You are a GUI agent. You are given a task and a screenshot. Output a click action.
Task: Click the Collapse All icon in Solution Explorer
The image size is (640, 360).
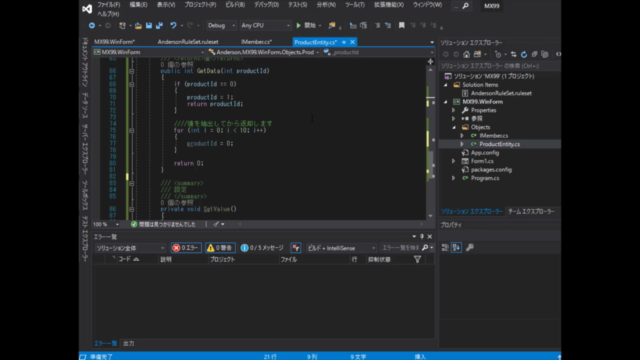(534, 54)
